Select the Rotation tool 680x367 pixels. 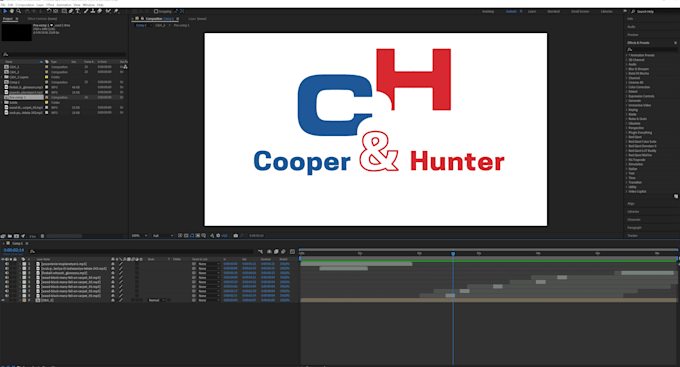click(x=49, y=11)
